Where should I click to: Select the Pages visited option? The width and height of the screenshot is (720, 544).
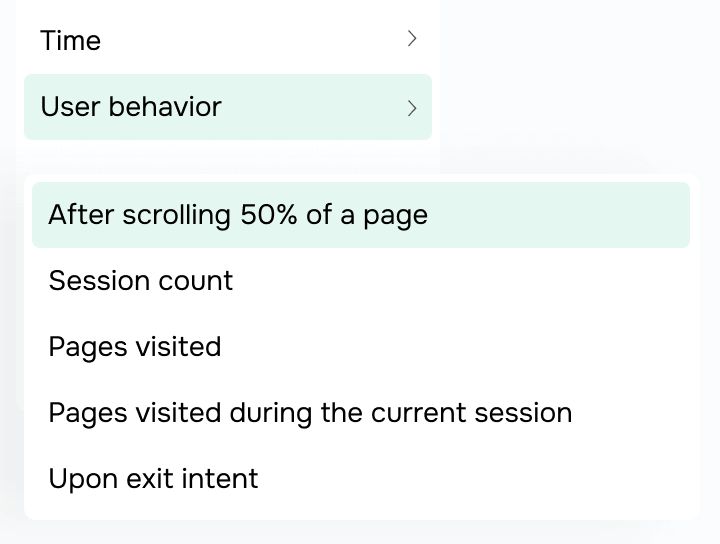(x=361, y=347)
